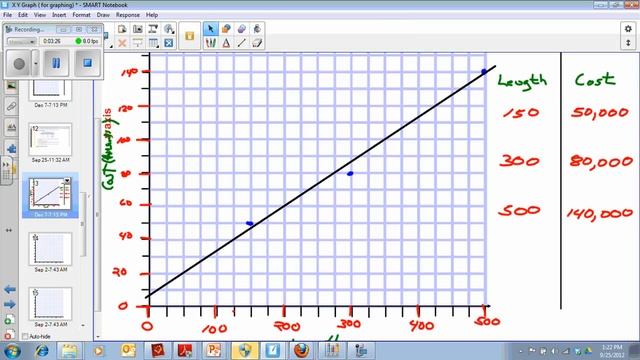Viewport: 640px width, 360px height.
Task: Stop the screen recording
Action: [x=87, y=63]
